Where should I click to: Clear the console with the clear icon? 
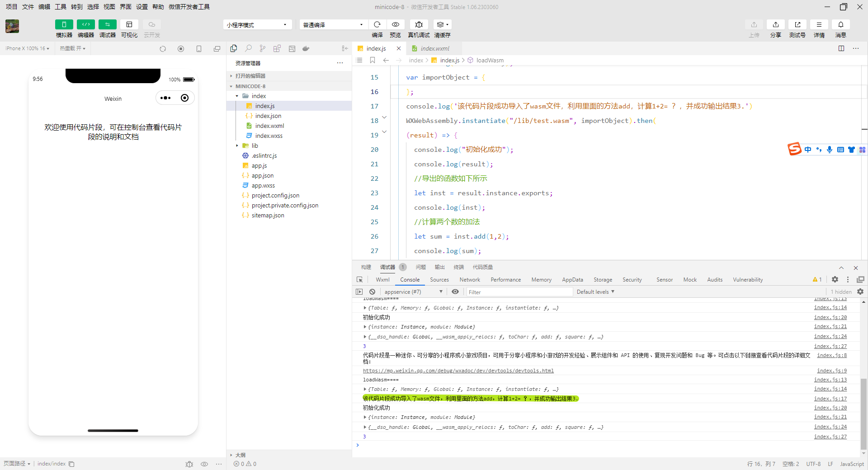pyautogui.click(x=372, y=292)
